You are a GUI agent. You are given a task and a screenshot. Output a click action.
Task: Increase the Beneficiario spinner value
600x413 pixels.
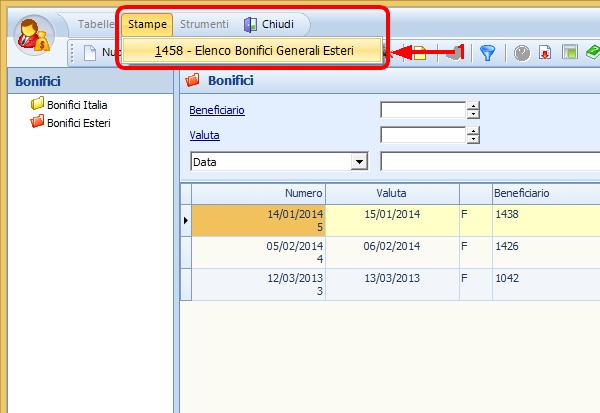coord(474,105)
